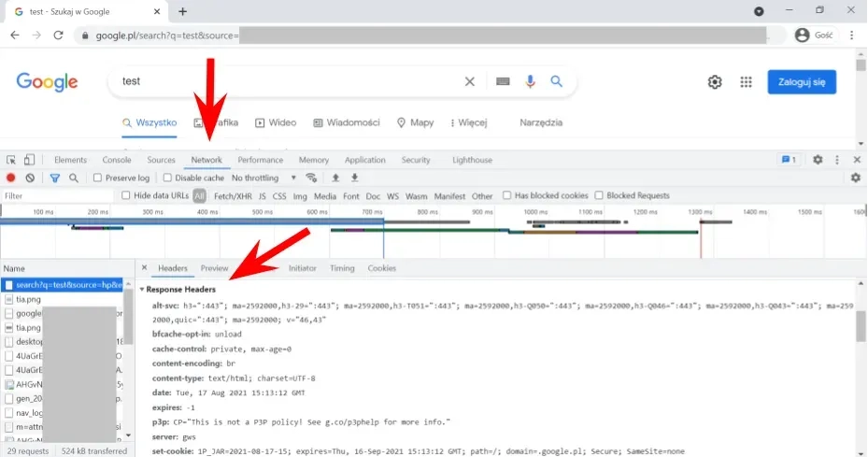Open a new browser tab
868x457 pixels.
coord(183,11)
